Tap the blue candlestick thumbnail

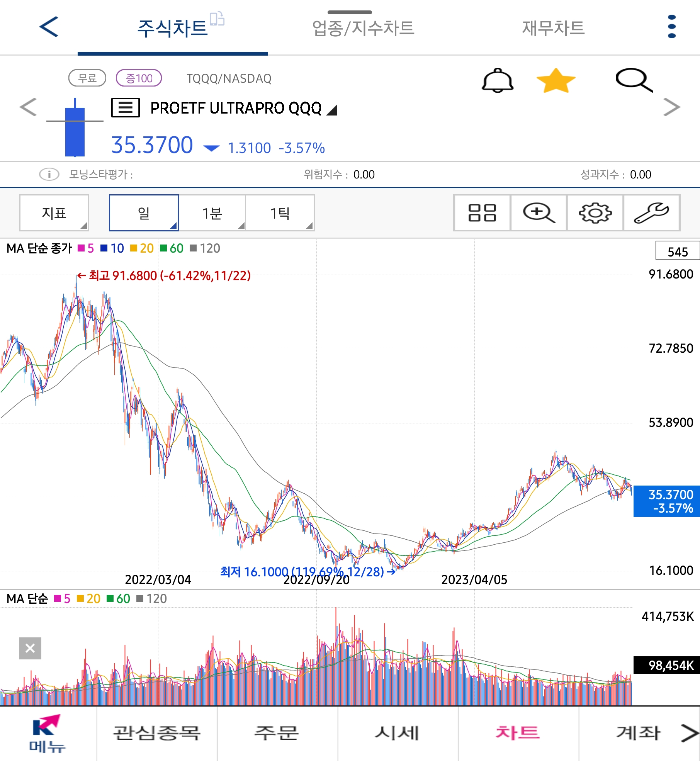(x=75, y=127)
